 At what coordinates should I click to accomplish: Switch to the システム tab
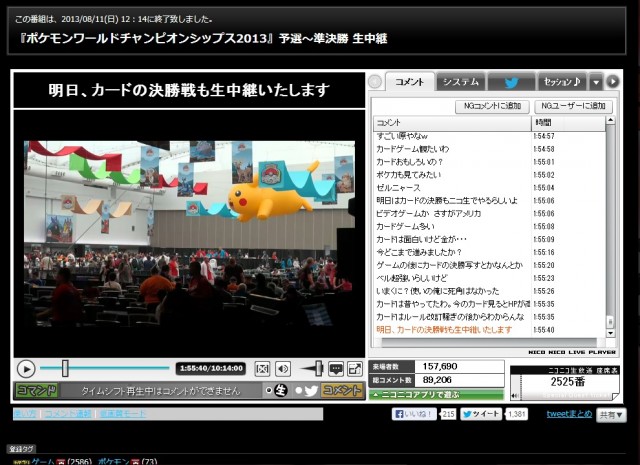click(460, 82)
